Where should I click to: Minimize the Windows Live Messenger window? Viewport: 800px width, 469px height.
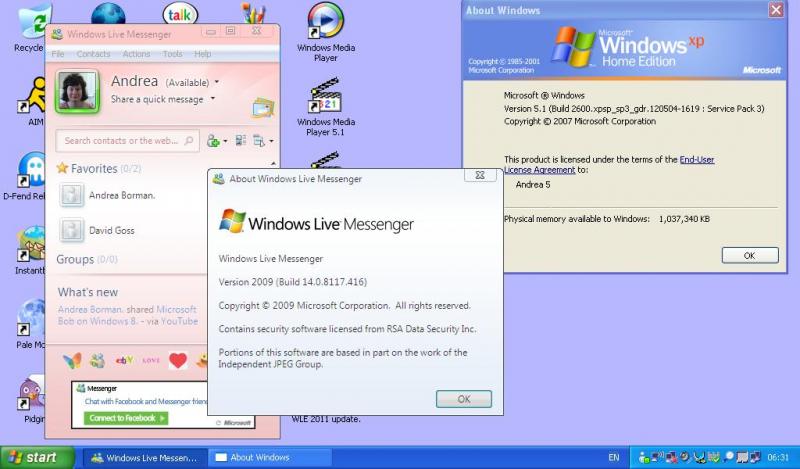211,32
